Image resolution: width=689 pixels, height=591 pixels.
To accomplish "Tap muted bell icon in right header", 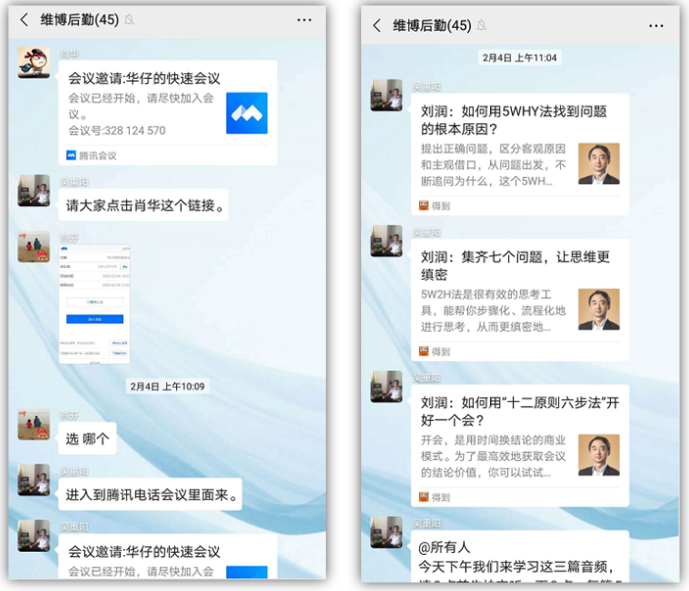I will click(x=482, y=25).
